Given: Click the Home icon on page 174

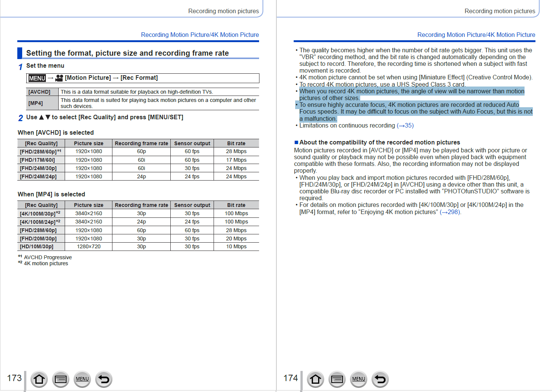Looking at the screenshot, I should (x=315, y=379).
